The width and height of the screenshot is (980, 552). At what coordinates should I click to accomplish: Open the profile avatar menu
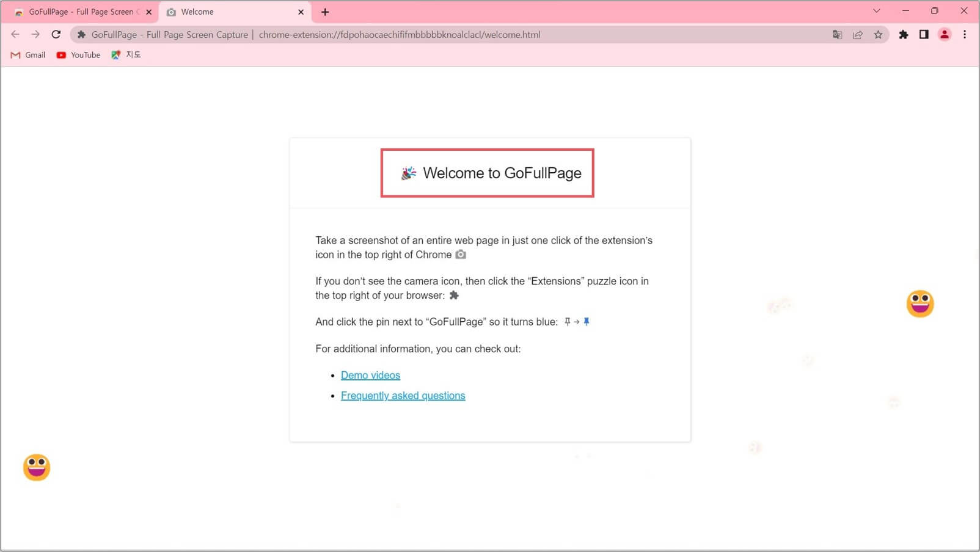(945, 35)
